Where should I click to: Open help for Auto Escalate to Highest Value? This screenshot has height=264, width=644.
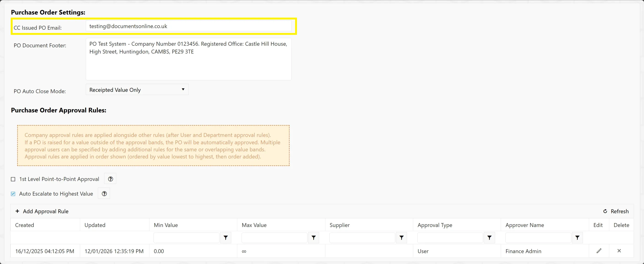[x=104, y=194]
